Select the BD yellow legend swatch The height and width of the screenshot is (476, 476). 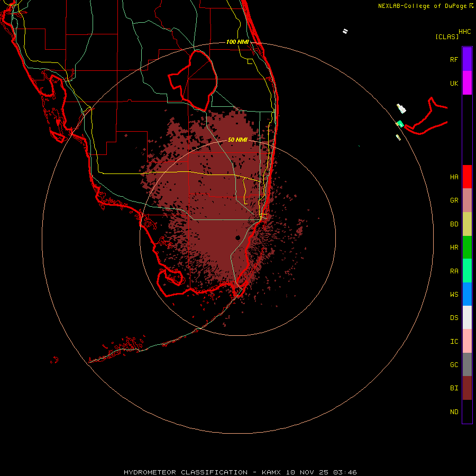tap(467, 224)
